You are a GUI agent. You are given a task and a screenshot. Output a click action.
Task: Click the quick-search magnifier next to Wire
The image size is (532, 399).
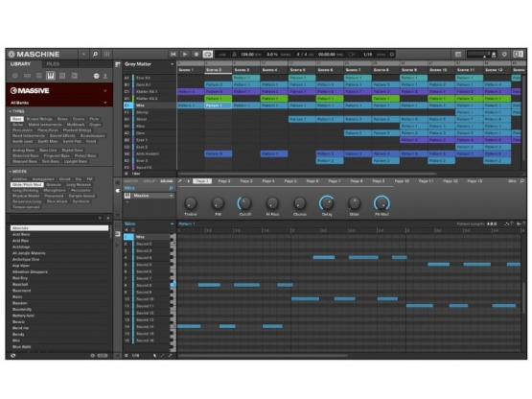click(171, 188)
